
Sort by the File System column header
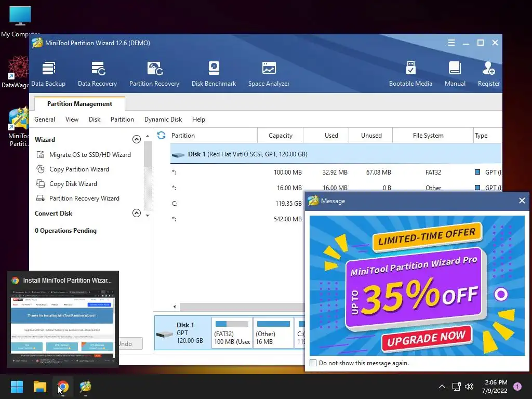433,136
